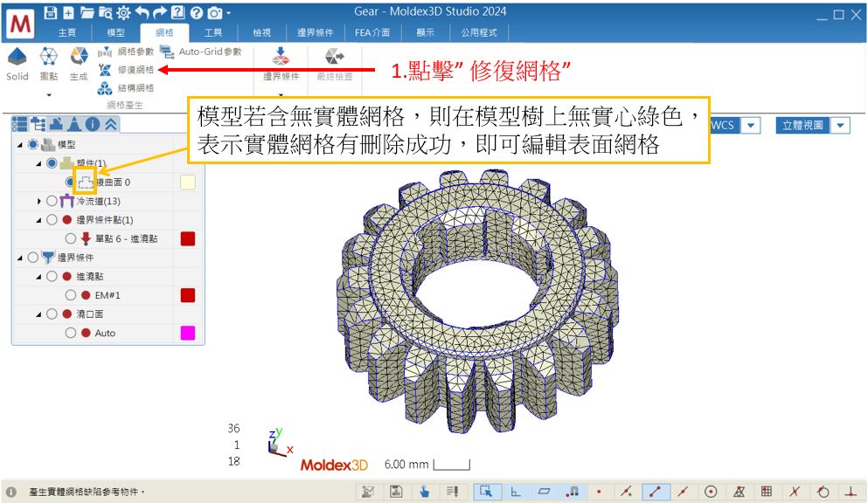Click the 結構網格 structured mesh button
The height and width of the screenshot is (503, 868).
coord(126,88)
